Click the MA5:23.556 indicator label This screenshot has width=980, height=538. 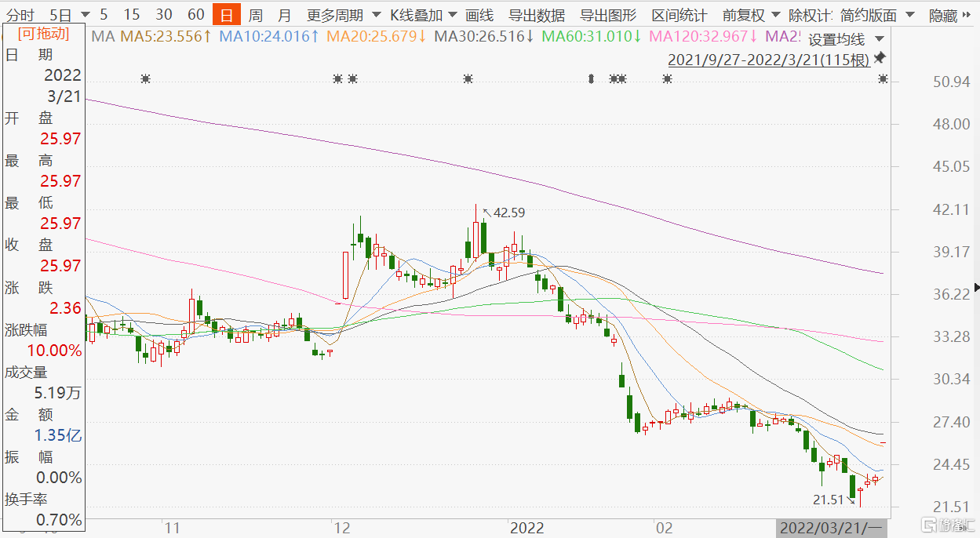tap(166, 36)
